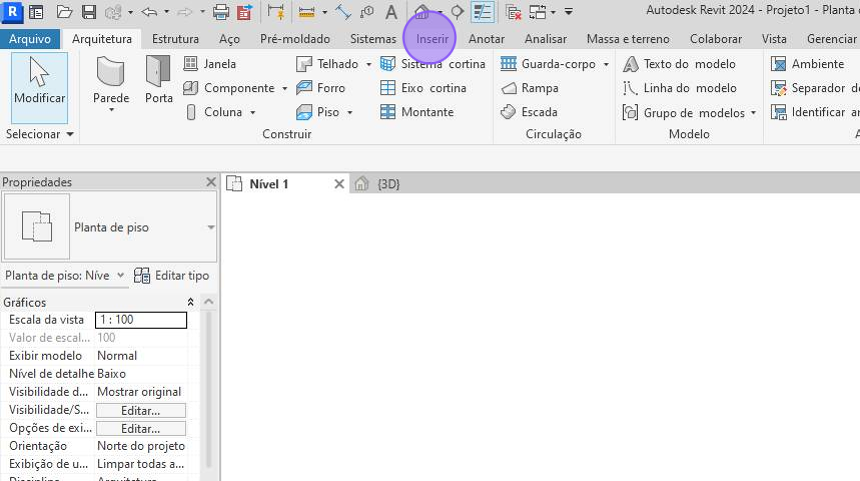Viewport: 860px width, 481px height.
Task: Expand the Telhado dropdown arrow
Action: 369,64
